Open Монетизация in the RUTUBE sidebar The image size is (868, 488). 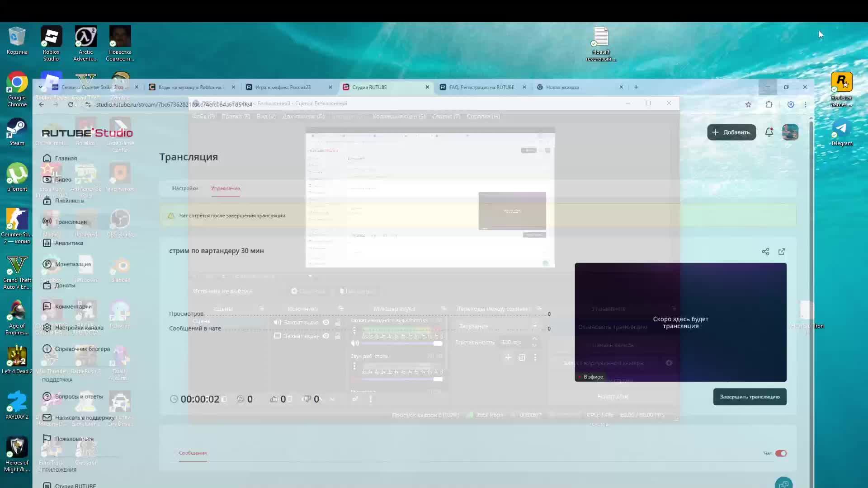point(67,264)
